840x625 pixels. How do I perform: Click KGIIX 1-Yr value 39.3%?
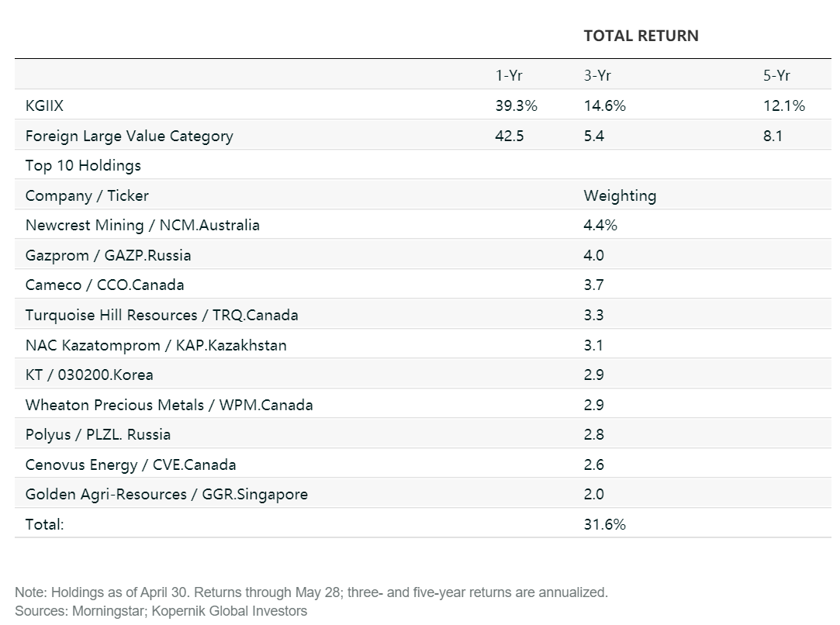(x=516, y=105)
